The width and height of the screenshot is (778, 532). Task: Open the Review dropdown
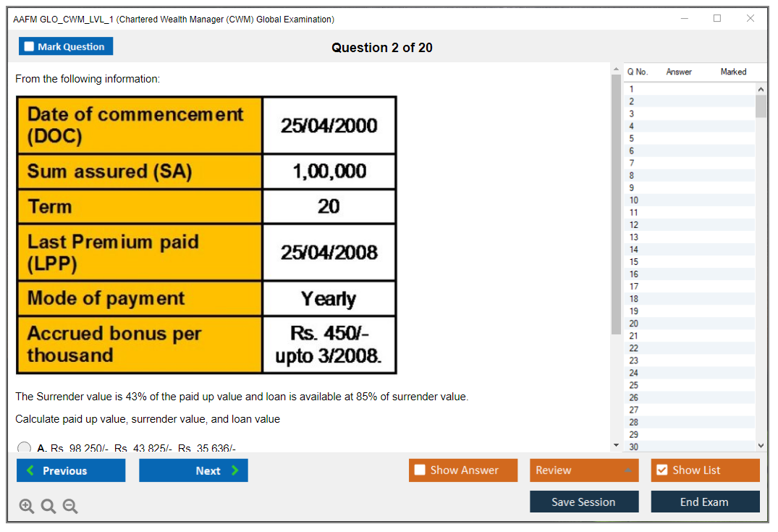583,470
